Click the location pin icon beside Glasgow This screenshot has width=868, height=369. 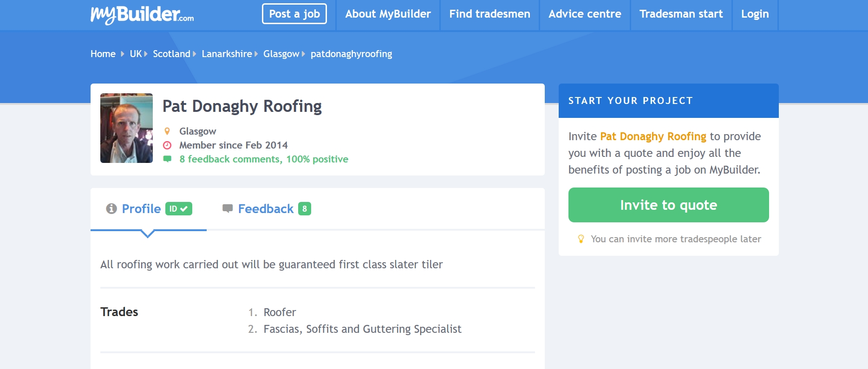click(167, 131)
